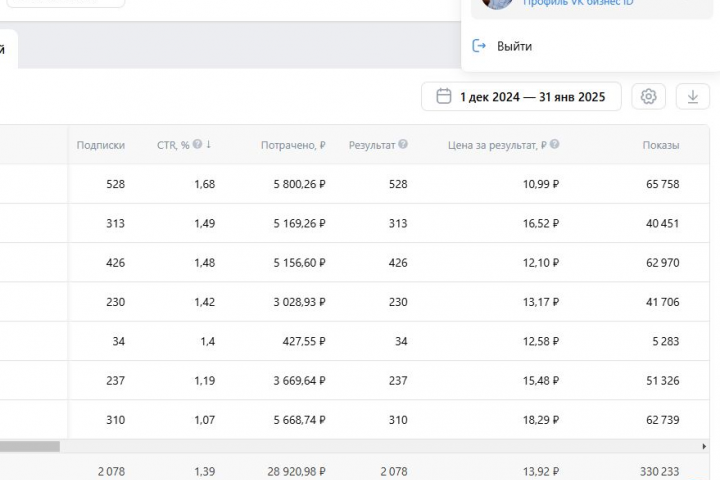Select Выйти in the account menu

tap(514, 46)
